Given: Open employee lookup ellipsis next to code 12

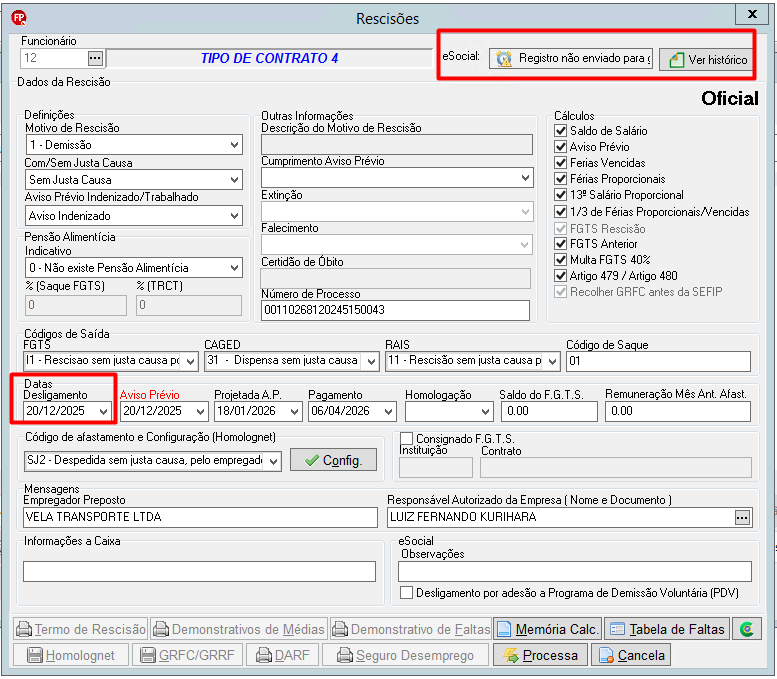Looking at the screenshot, I should [95, 58].
